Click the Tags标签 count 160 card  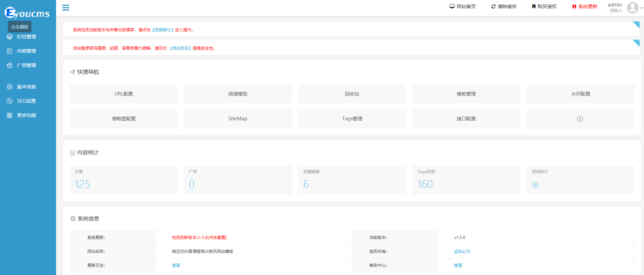click(x=466, y=180)
